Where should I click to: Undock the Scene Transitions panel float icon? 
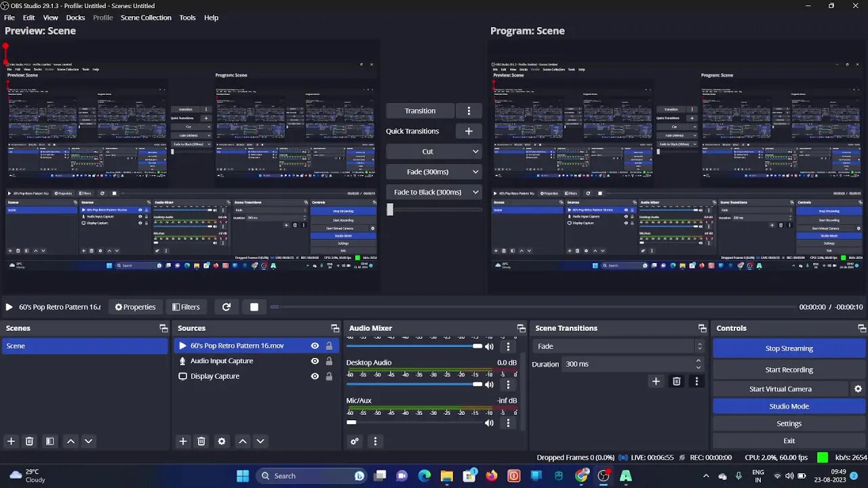(703, 328)
